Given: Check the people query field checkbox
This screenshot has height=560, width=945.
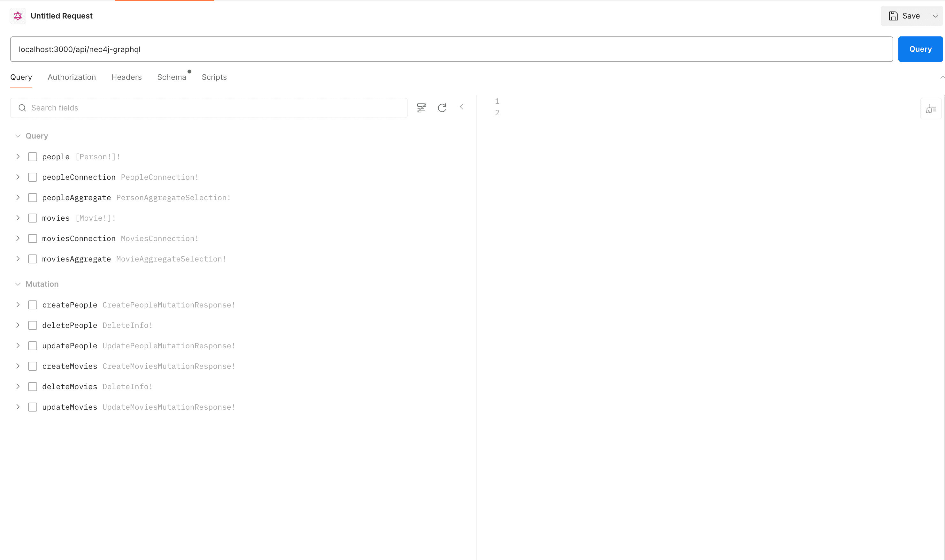Looking at the screenshot, I should coord(33,157).
